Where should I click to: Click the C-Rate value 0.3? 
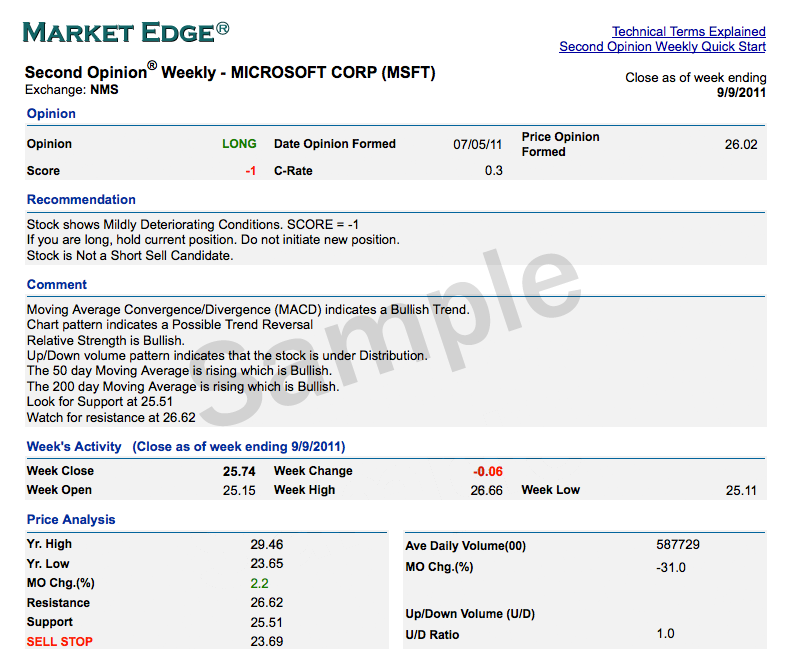[494, 170]
